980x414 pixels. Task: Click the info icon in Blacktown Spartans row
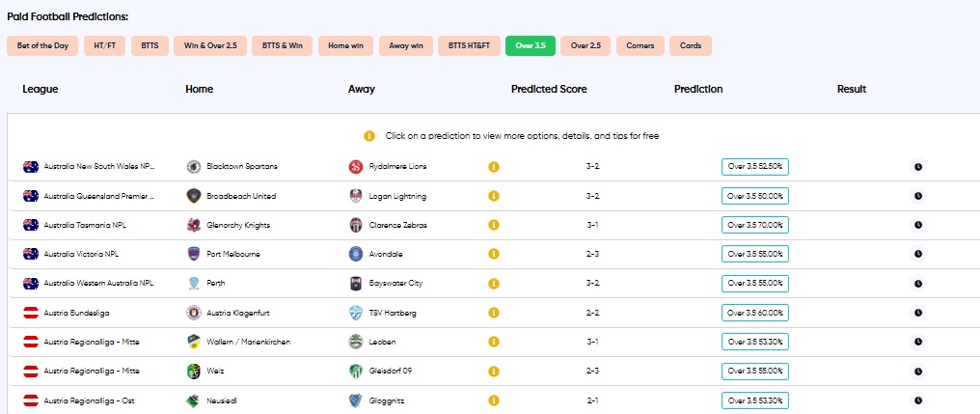(494, 167)
